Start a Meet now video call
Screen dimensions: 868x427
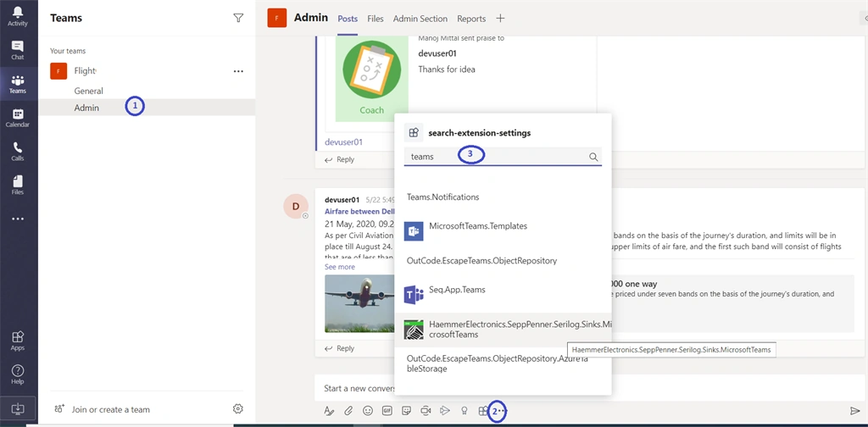[426, 410]
